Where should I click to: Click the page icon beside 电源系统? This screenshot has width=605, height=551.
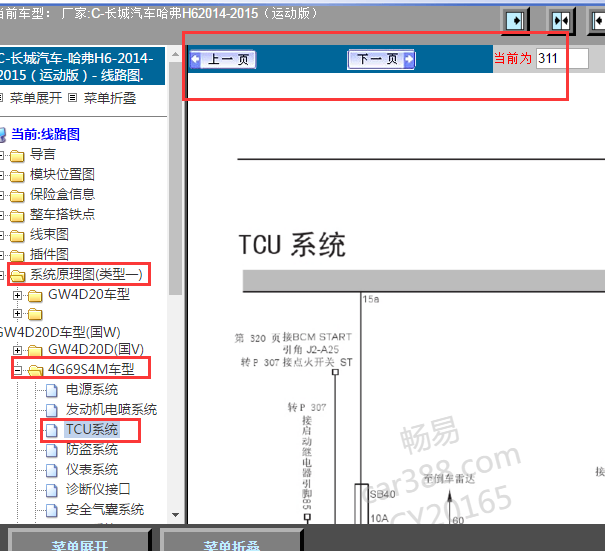(52, 390)
